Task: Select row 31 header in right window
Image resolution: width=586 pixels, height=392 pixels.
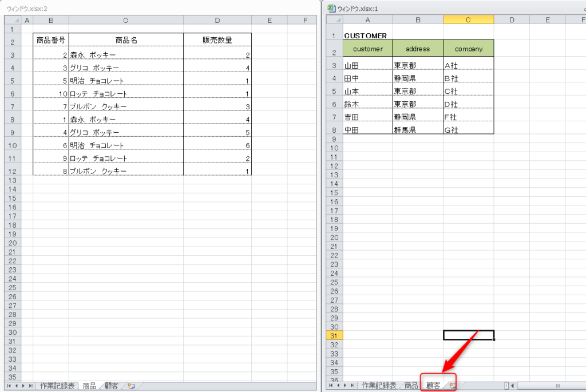Action: (334, 335)
